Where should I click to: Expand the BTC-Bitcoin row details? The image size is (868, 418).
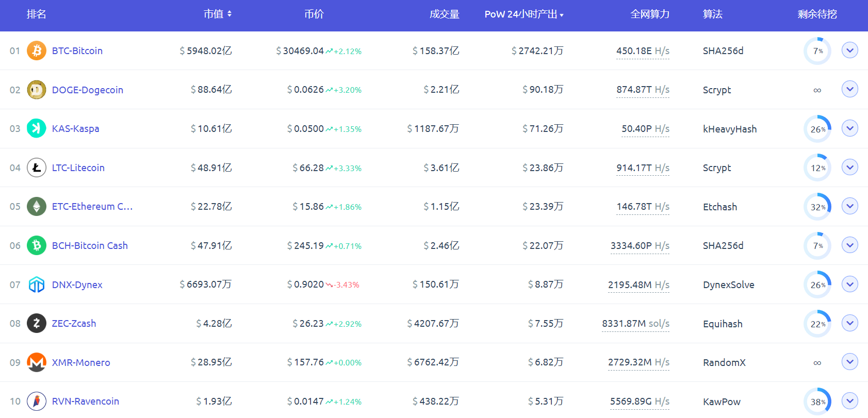point(849,50)
